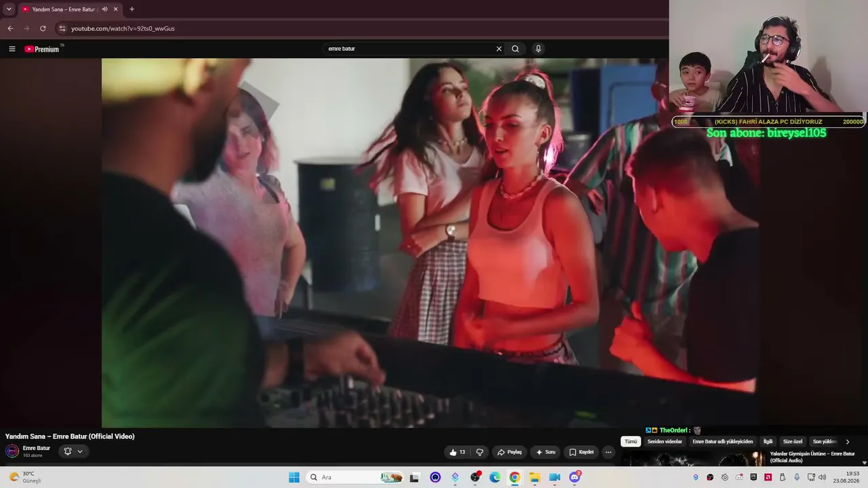868x488 pixels.
Task: Clear the 'emre batur' search text
Action: click(x=499, y=49)
